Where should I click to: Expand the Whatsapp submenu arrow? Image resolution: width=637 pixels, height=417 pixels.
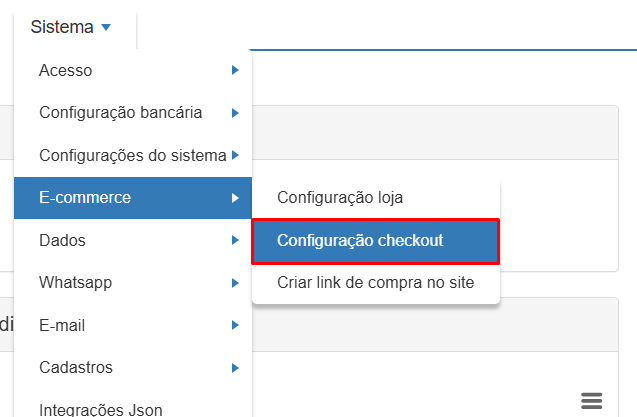[x=235, y=282]
